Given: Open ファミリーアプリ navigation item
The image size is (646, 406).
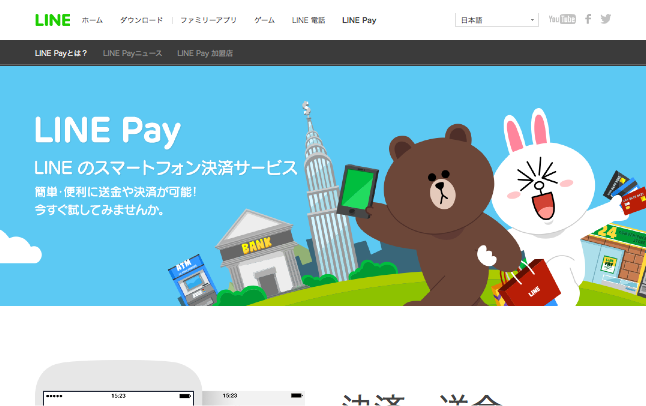Looking at the screenshot, I should [x=208, y=20].
